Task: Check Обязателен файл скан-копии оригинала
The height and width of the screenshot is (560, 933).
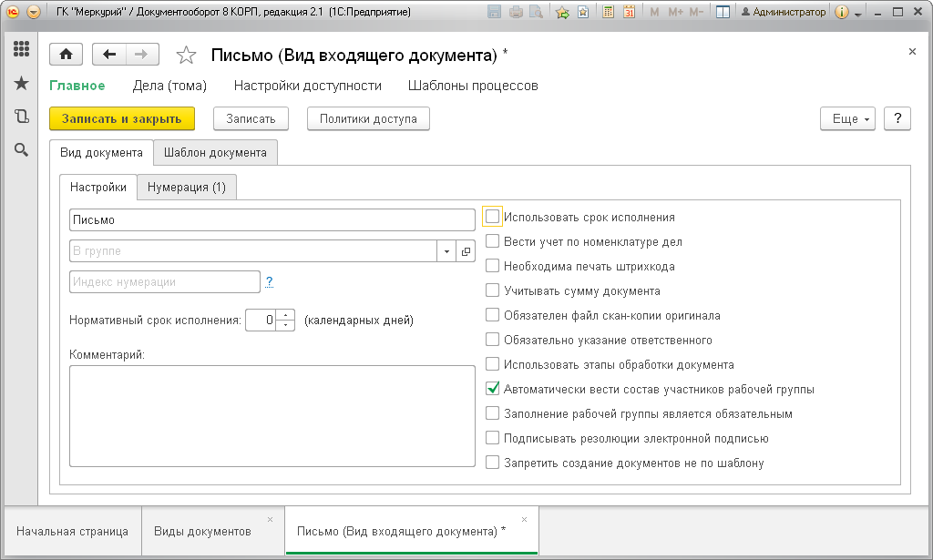Action: (x=492, y=315)
